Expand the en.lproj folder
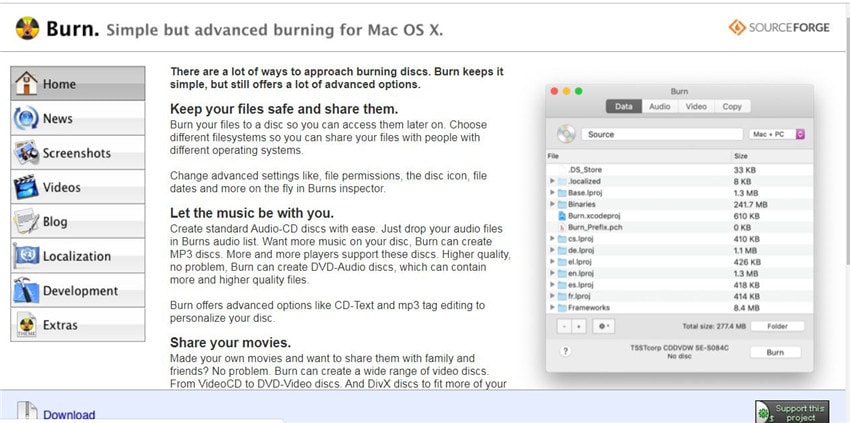850x423 pixels. tap(552, 273)
